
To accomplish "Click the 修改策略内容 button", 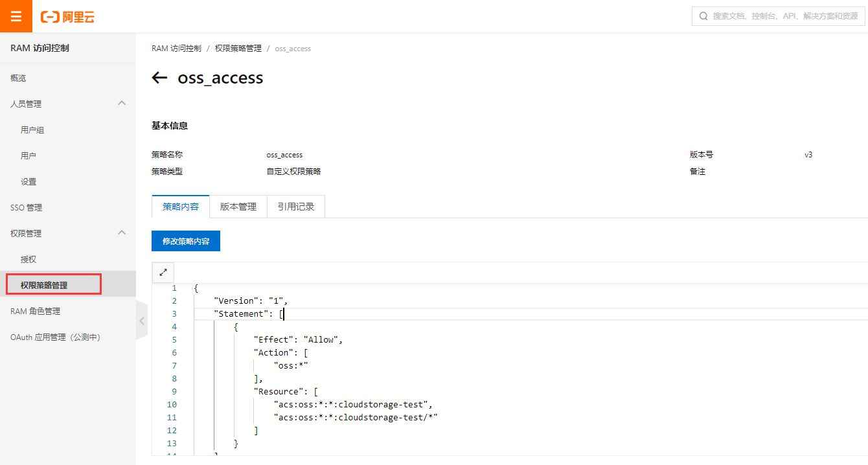I will click(x=186, y=241).
